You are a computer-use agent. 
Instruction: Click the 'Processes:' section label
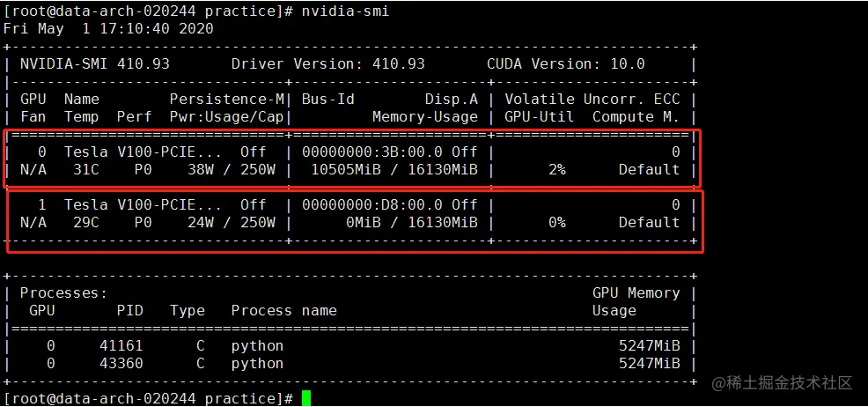63,293
